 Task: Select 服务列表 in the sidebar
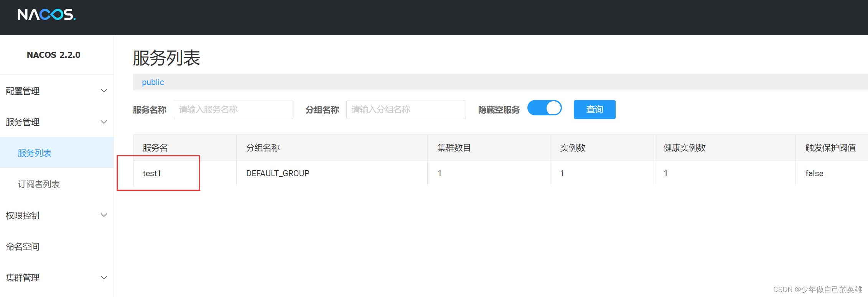coord(57,153)
